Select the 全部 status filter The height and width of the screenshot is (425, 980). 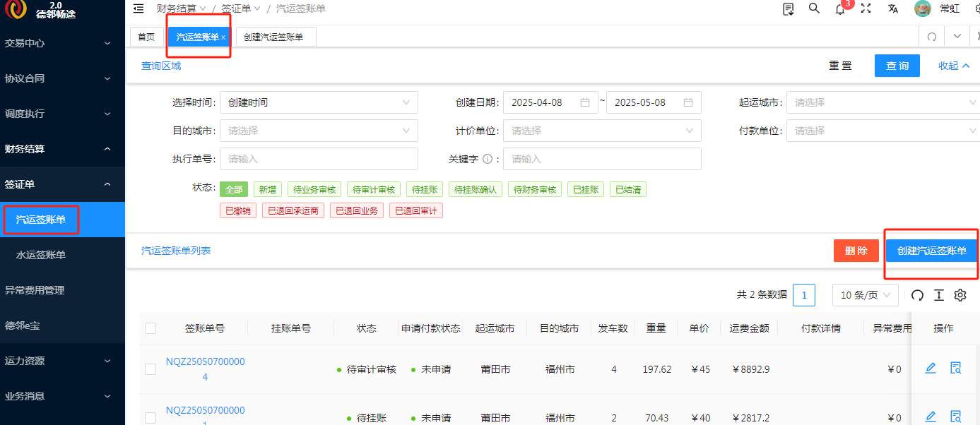234,189
